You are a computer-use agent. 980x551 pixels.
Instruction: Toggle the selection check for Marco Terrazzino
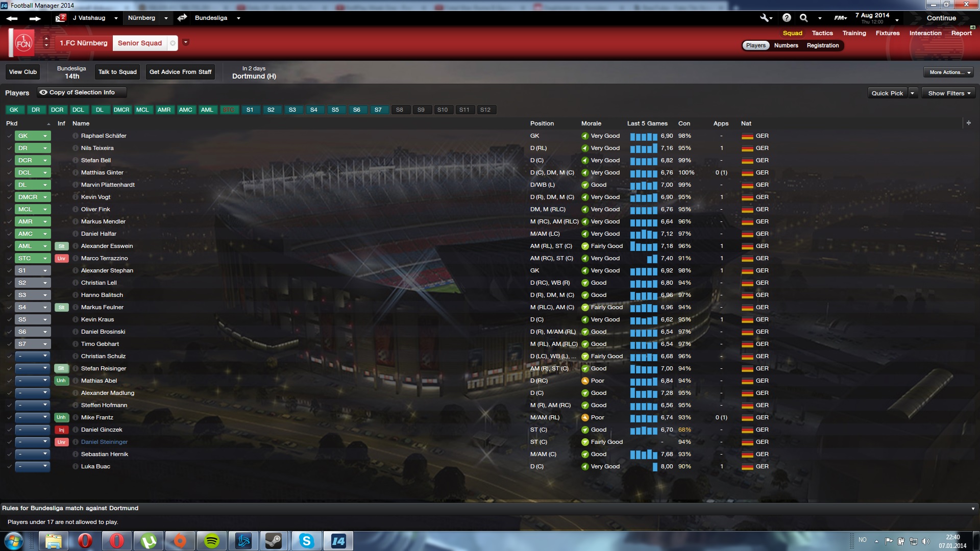[x=9, y=258]
